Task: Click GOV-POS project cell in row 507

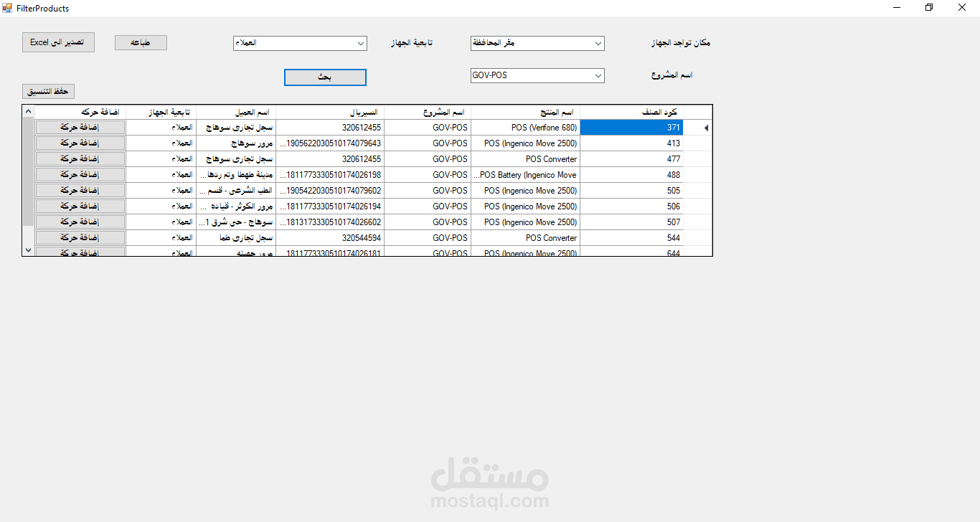Action: (428, 222)
